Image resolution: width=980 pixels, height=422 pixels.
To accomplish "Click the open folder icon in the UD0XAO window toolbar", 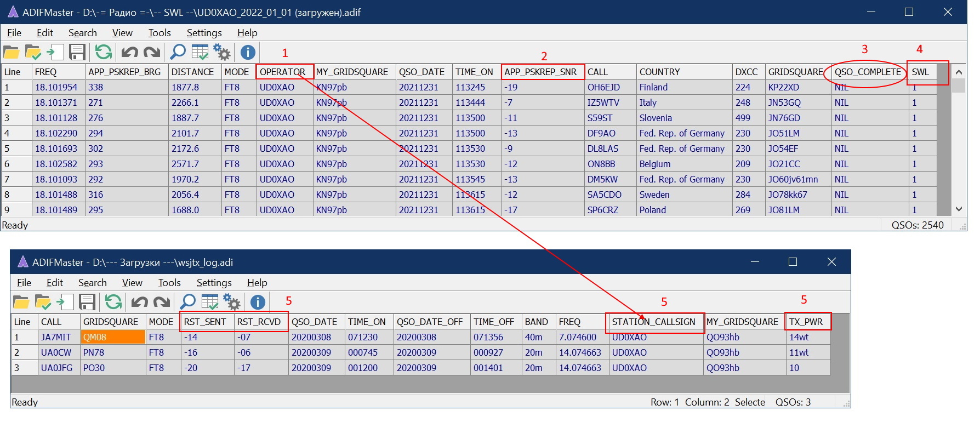I will pos(12,52).
